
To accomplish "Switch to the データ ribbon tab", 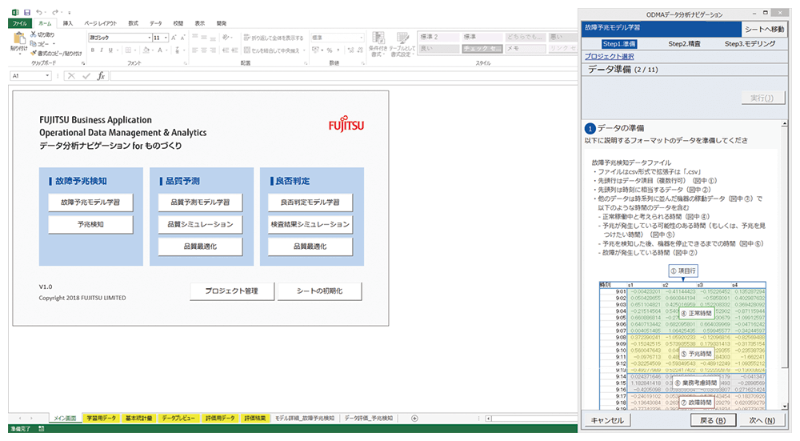I will point(156,23).
